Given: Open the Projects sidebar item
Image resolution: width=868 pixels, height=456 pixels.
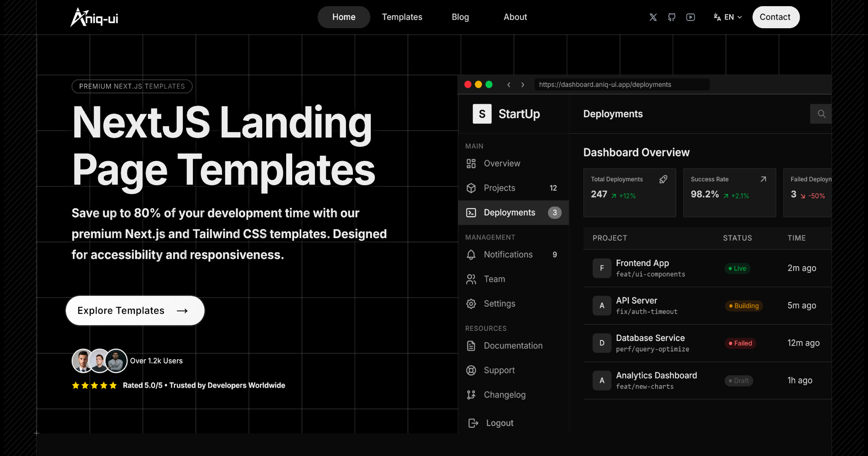Looking at the screenshot, I should (499, 188).
